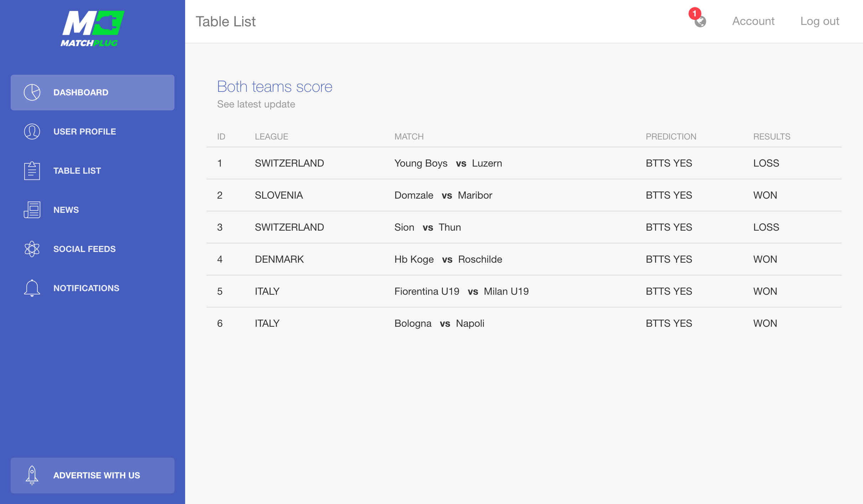Click the Advertise rocket icon

[x=32, y=476]
